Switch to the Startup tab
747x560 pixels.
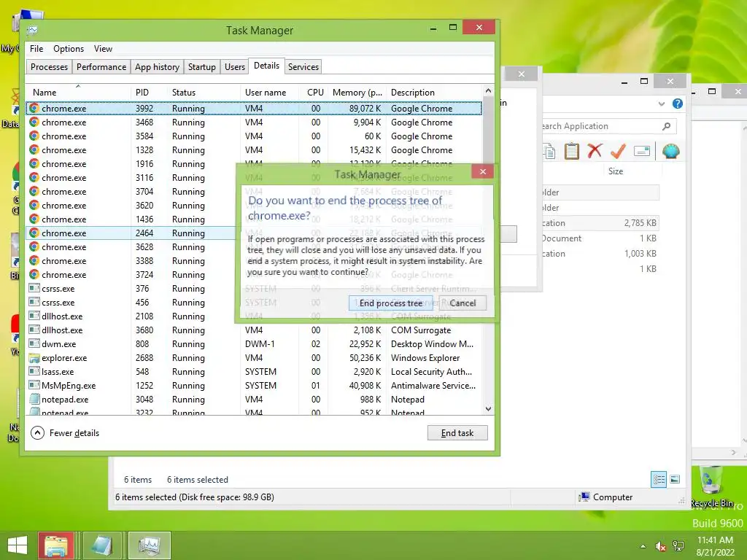click(202, 66)
